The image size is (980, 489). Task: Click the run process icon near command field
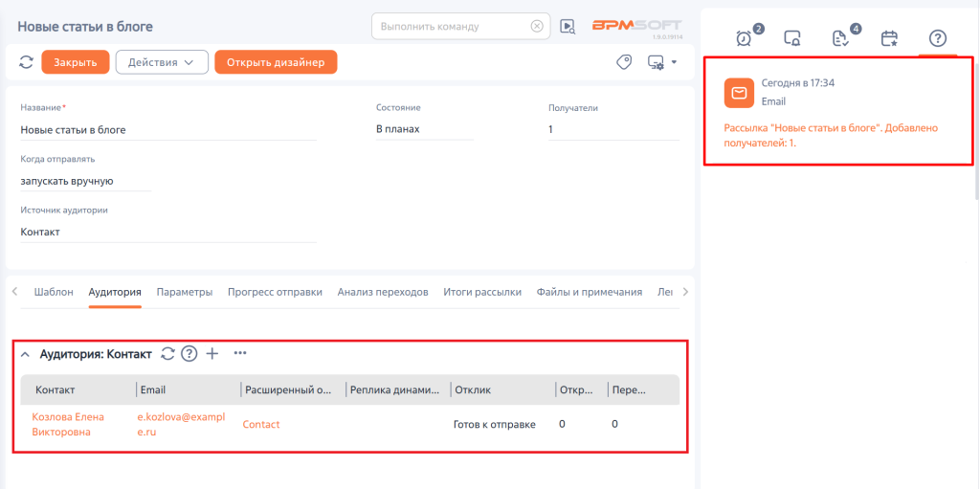click(x=568, y=26)
